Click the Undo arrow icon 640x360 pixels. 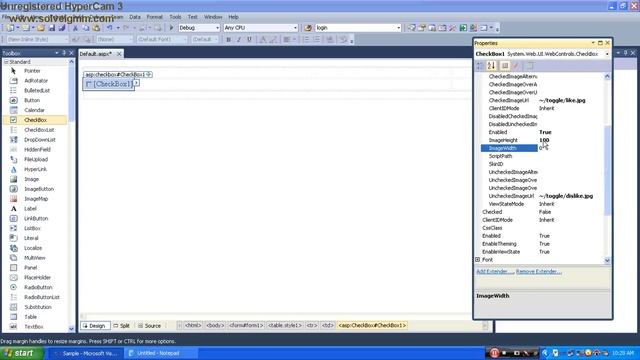109,28
